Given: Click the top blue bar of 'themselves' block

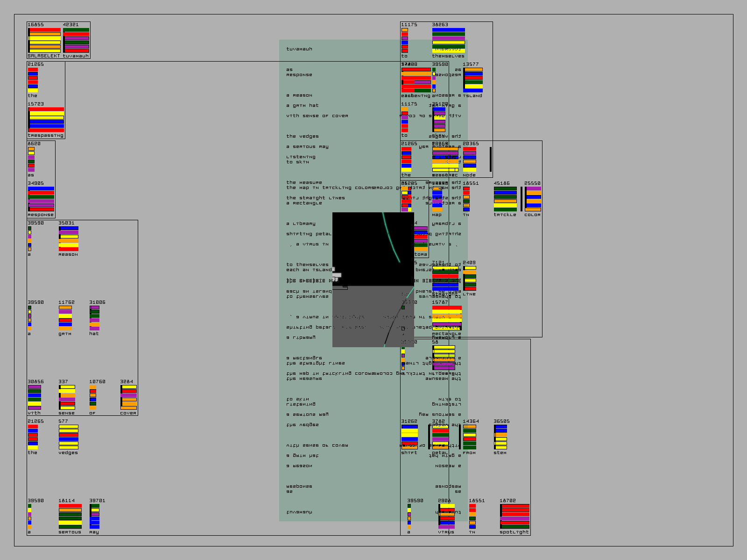Looking at the screenshot, I should (x=448, y=30).
